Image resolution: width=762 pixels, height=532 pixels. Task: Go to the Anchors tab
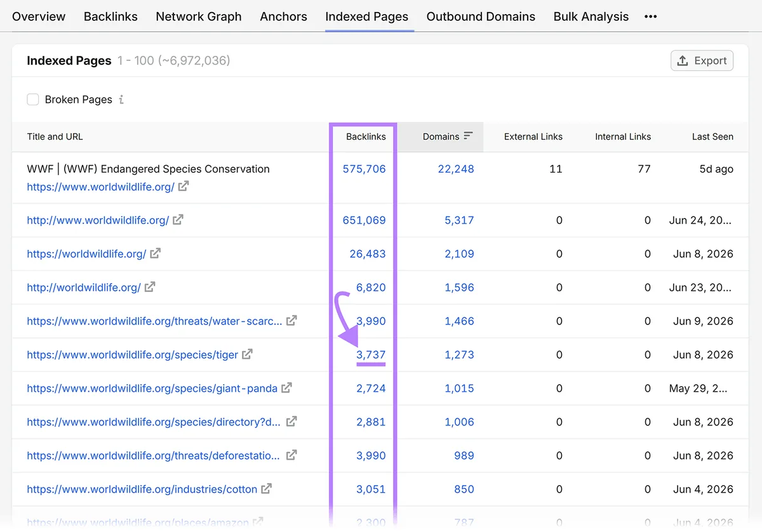283,17
